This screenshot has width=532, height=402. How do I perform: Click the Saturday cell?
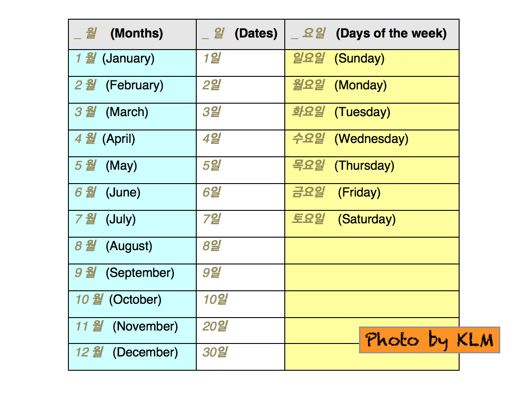[x=372, y=223]
